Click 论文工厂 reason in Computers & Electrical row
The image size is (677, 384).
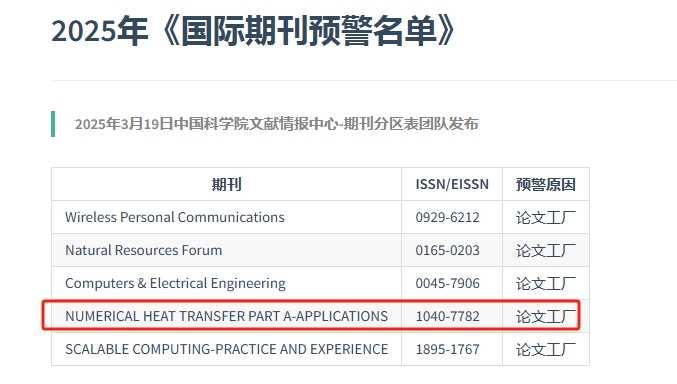point(546,283)
